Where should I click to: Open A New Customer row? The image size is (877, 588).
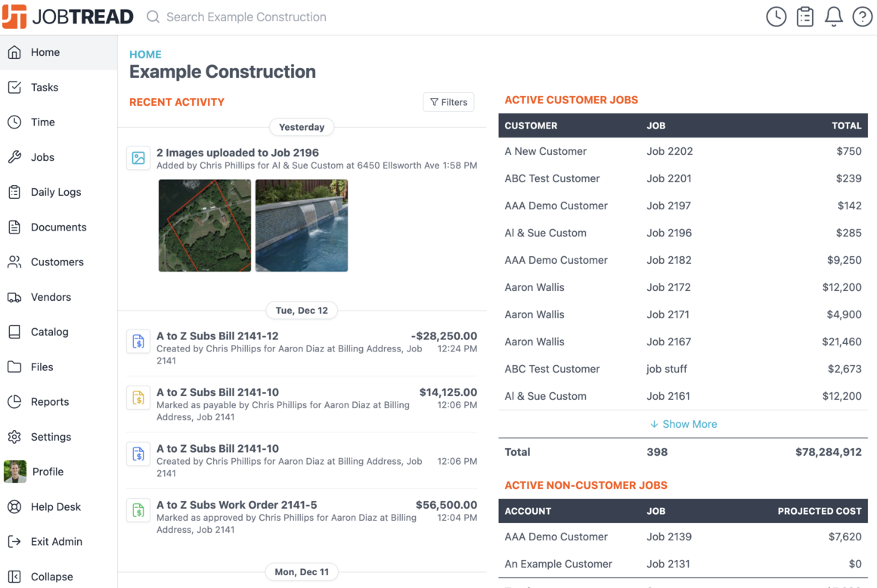[683, 151]
